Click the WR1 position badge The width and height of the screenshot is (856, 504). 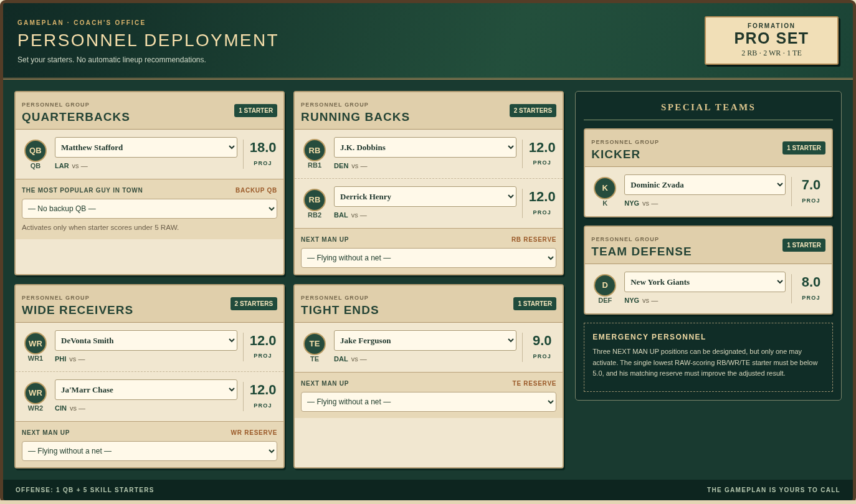coord(36,343)
